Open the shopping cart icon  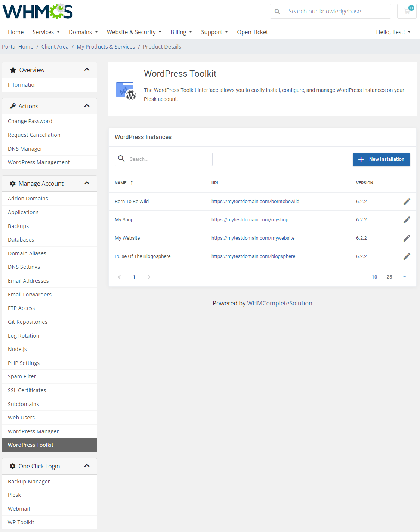tap(407, 11)
